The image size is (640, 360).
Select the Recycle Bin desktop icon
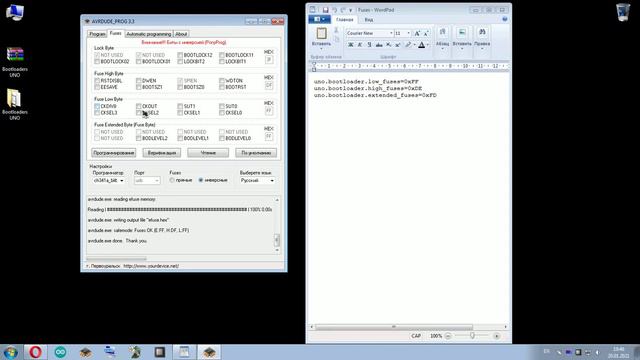click(x=623, y=12)
